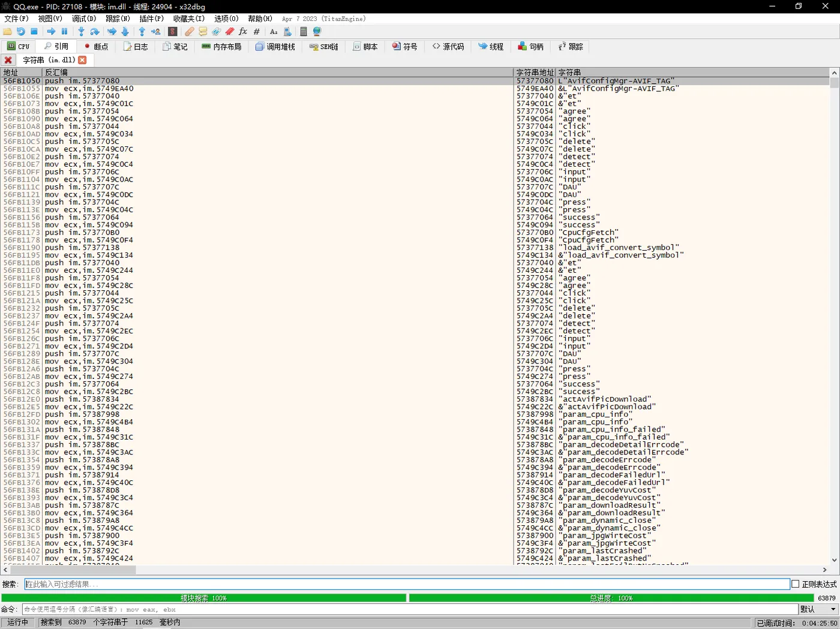
Task: Open the 帮助(H) menu
Action: tap(260, 19)
